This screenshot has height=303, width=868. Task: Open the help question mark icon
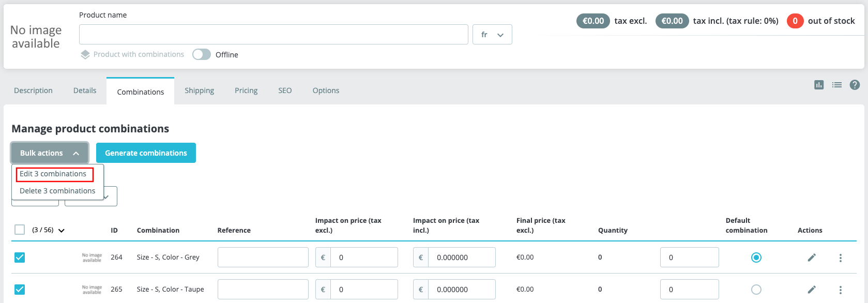coord(855,85)
